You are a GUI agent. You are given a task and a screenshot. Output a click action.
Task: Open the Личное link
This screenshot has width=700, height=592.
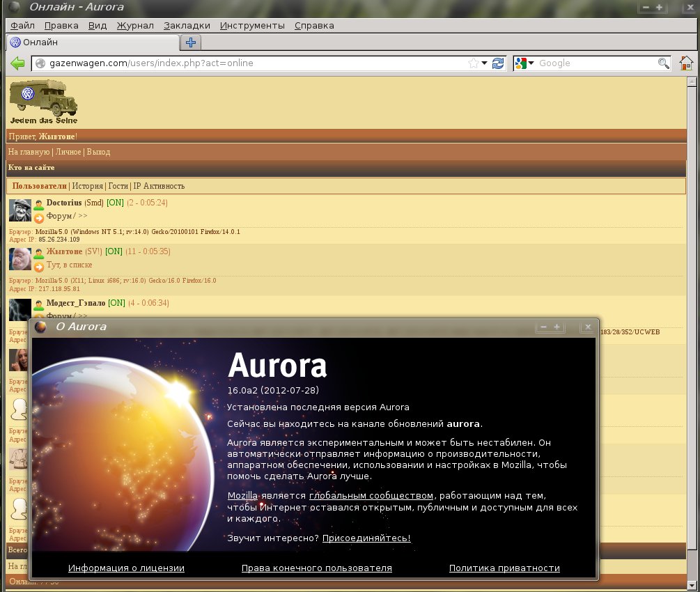coord(68,152)
